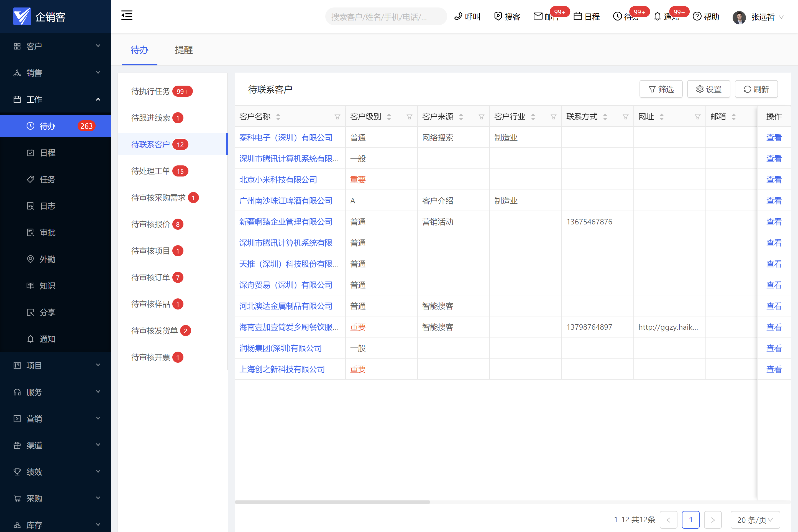This screenshot has width=798, height=532.
Task: Open the 北京小米科技有限公司 customer link
Action: pos(278,180)
